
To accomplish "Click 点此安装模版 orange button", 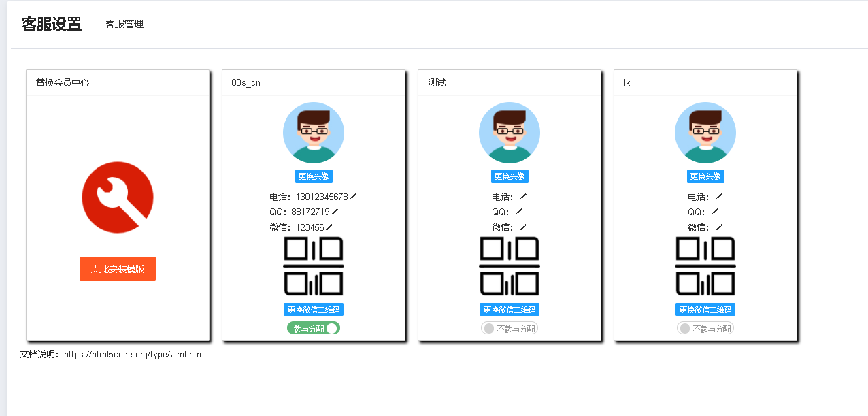I will tap(118, 268).
